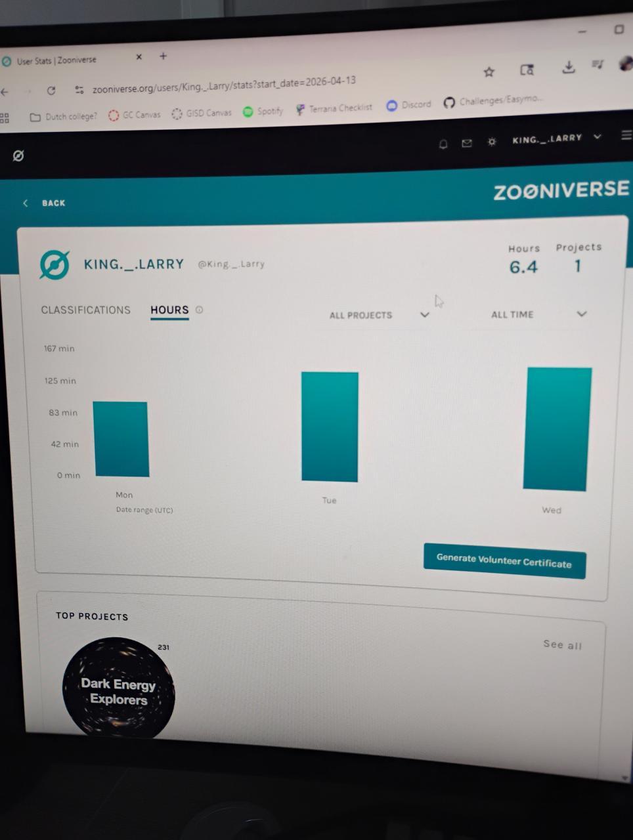Select the HOURS tab
Screen dimensions: 633x840
(x=169, y=310)
